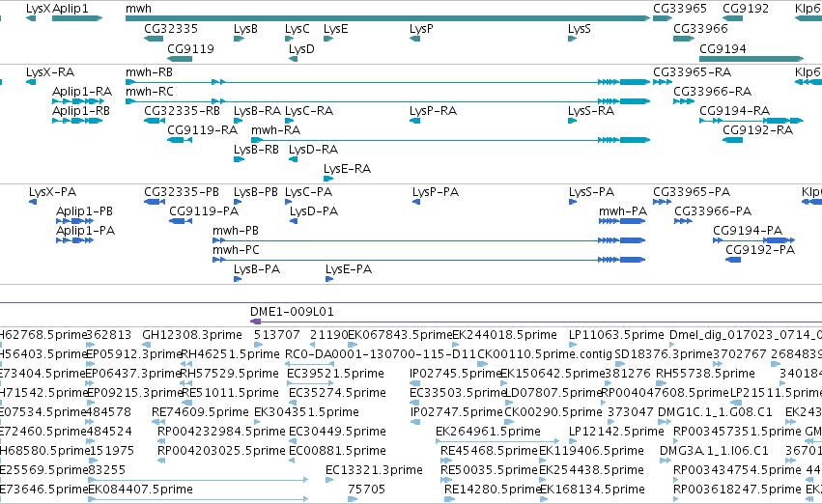Click the mwh-RA transcript label
The image size is (822, 504).
click(275, 130)
